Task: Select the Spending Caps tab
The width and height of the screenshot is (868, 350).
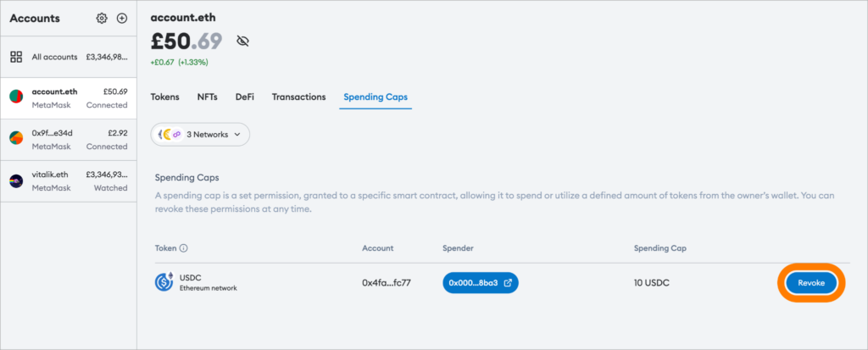Action: (375, 97)
